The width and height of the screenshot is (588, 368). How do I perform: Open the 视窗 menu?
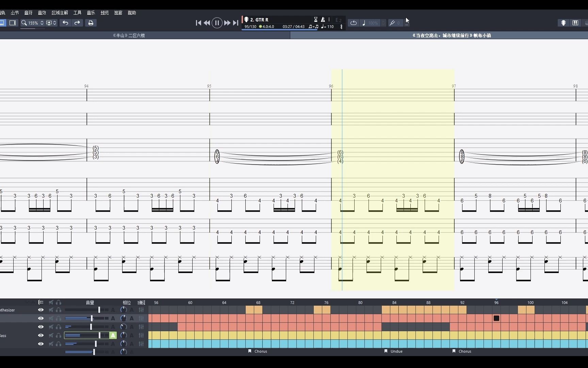coord(118,13)
